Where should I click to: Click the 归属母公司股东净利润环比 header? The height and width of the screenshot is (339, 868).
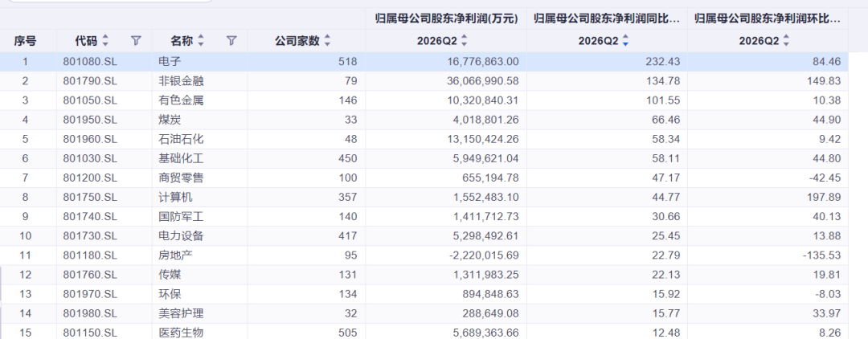pos(768,18)
